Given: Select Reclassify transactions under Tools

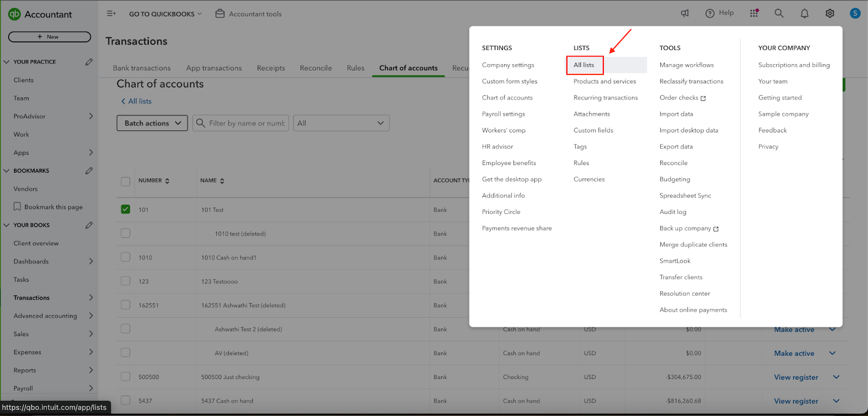Looking at the screenshot, I should [691, 81].
